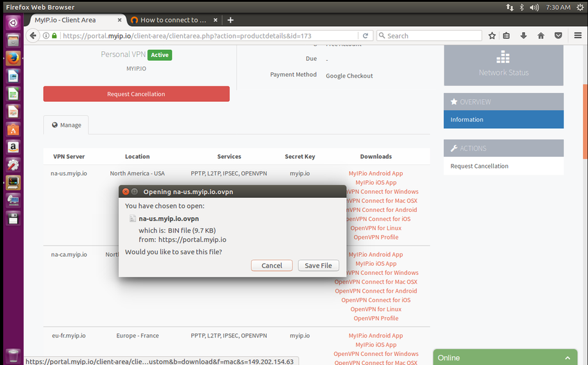Open the Firefox hamburger menu
Image resolution: width=588 pixels, height=365 pixels.
click(578, 36)
